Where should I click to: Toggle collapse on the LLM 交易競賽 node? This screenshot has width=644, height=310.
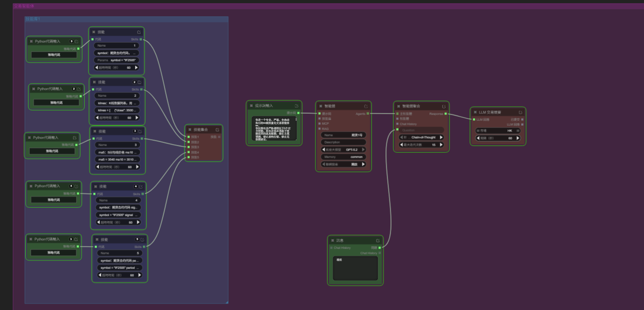tap(475, 112)
